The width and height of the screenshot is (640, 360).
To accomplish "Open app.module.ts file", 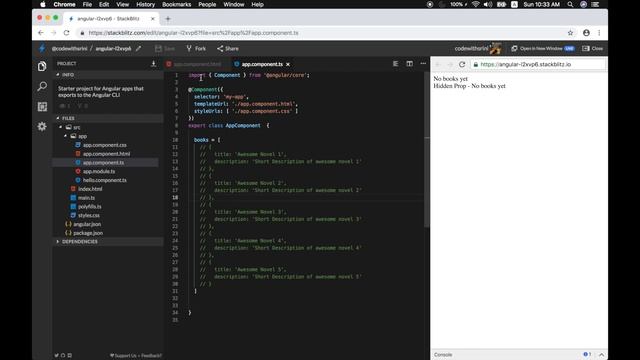I will tap(99, 171).
